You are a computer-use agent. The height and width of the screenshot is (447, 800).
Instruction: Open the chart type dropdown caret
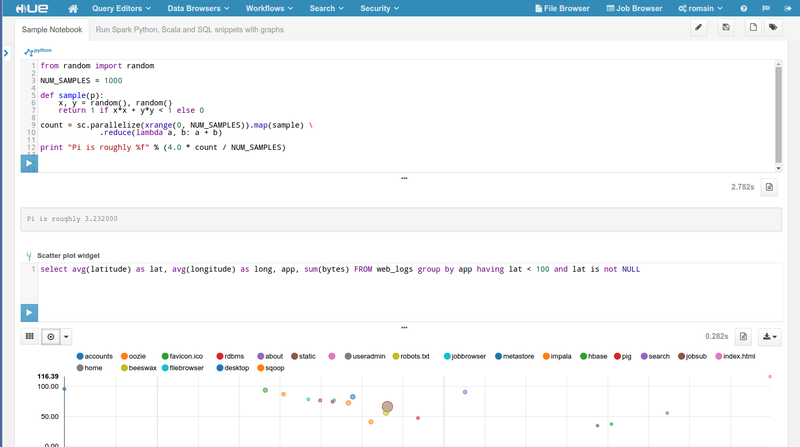(x=67, y=337)
